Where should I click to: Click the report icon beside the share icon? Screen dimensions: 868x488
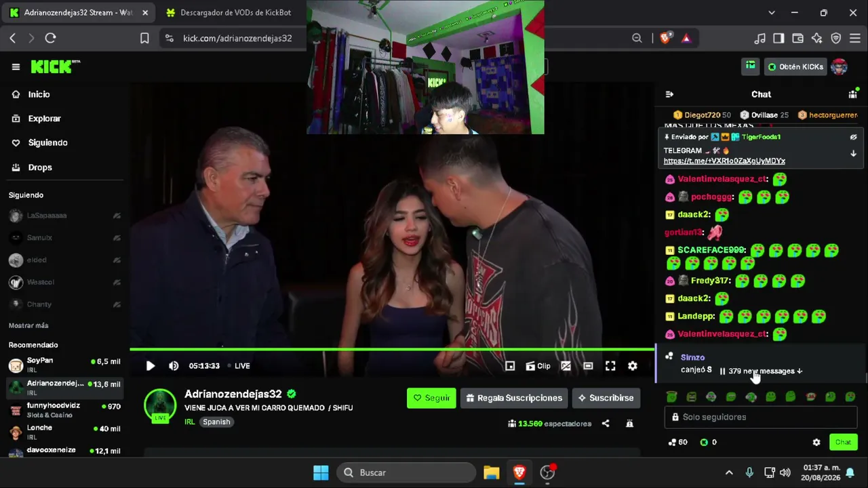click(629, 424)
